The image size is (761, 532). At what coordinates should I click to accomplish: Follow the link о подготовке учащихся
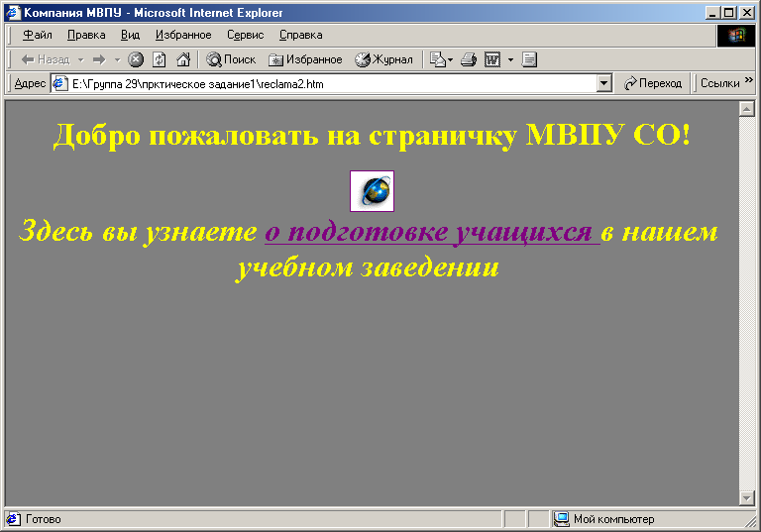(432, 231)
